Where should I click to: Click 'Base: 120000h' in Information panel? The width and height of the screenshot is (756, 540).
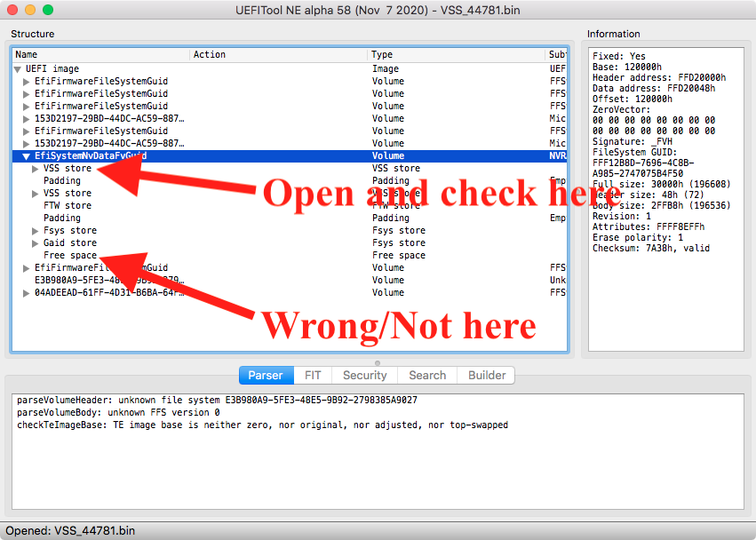(x=627, y=67)
